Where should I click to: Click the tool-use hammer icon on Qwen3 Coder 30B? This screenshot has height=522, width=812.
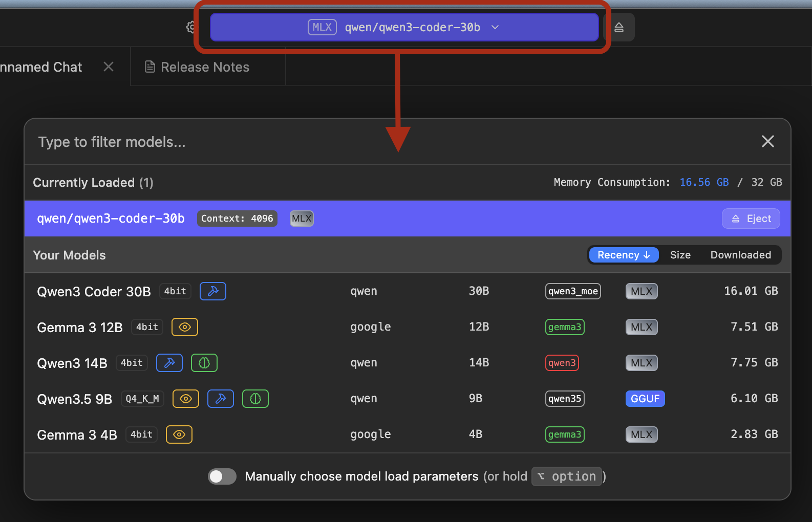pyautogui.click(x=213, y=291)
